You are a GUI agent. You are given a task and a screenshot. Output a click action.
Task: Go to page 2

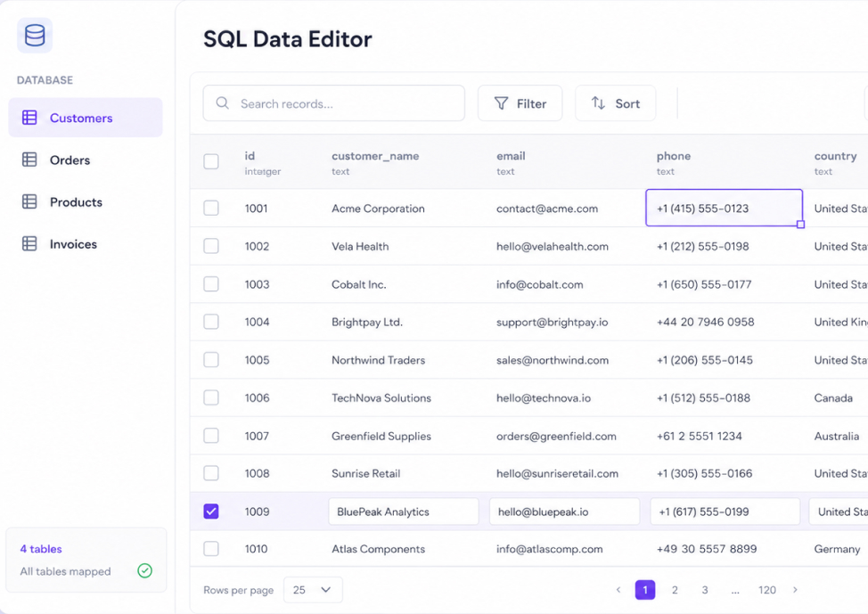[675, 590]
